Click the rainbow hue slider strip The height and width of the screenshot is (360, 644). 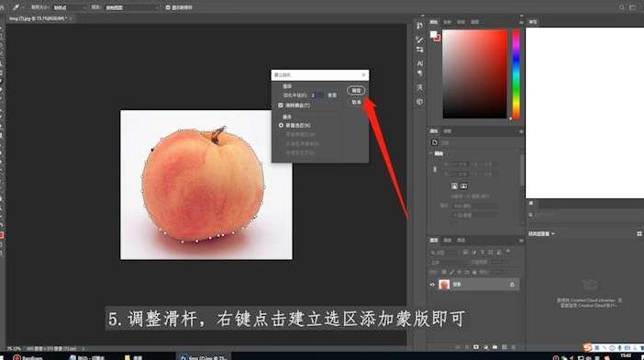tap(516, 74)
